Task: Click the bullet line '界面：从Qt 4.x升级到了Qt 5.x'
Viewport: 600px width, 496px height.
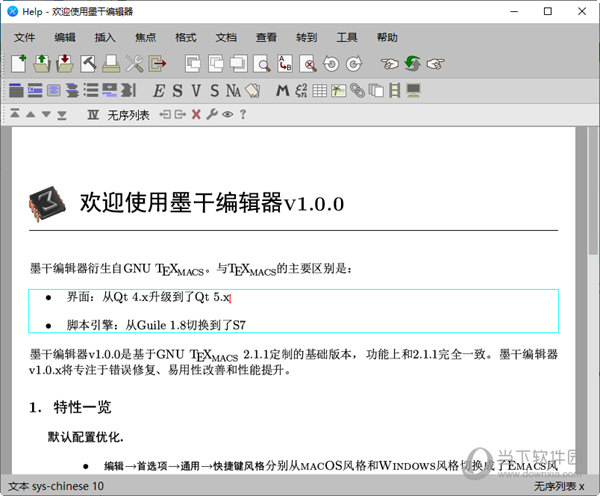Action: (148, 297)
